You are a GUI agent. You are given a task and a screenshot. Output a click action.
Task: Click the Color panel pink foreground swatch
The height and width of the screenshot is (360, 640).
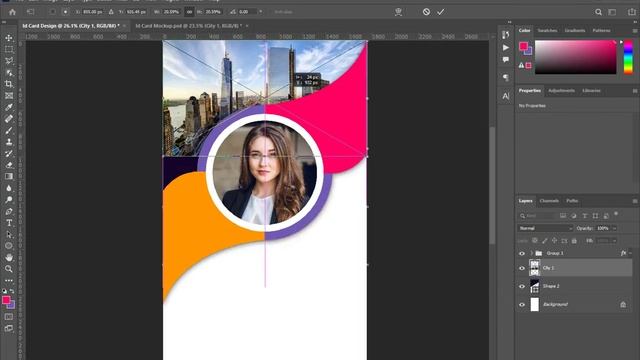tap(523, 46)
